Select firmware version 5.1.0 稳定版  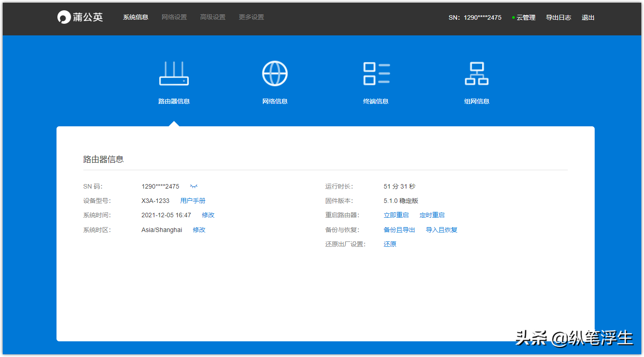pyautogui.click(x=401, y=201)
